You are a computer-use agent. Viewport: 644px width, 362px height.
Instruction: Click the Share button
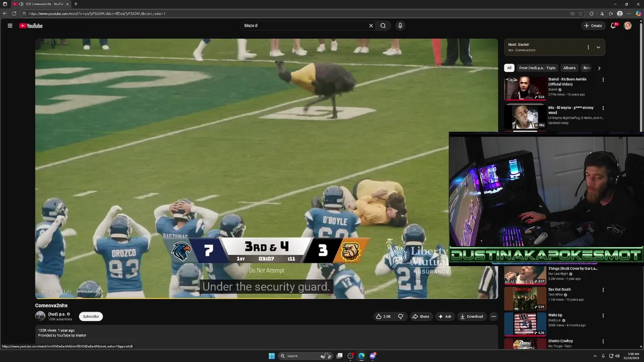pos(421,316)
